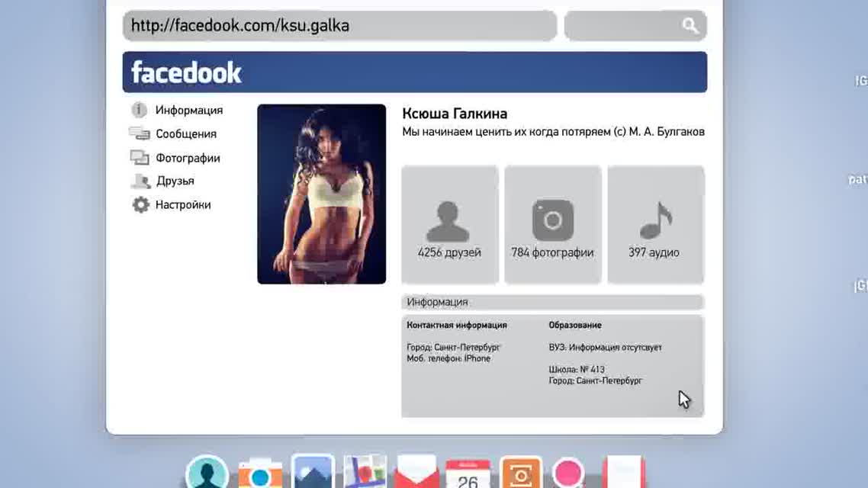Image resolution: width=868 pixels, height=488 pixels.
Task: Open Сообщения menu item
Action: [186, 134]
